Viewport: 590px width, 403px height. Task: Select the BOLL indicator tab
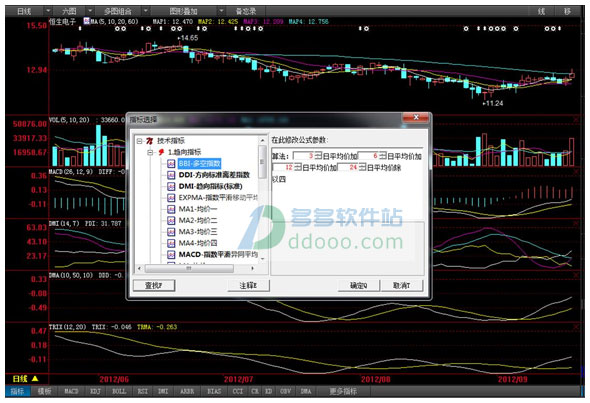119,391
